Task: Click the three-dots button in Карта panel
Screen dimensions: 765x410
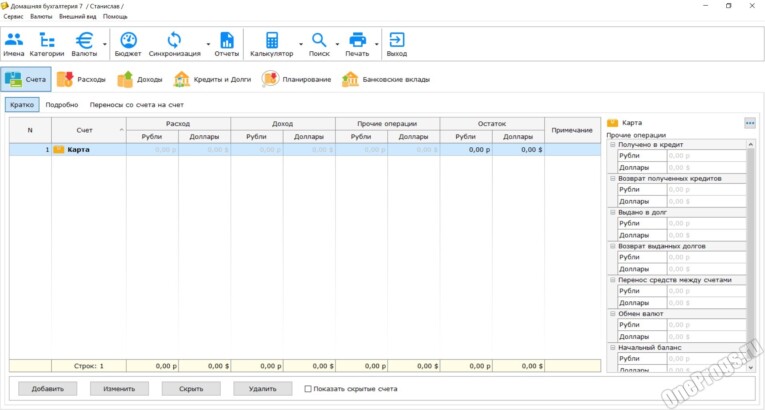Action: point(750,123)
